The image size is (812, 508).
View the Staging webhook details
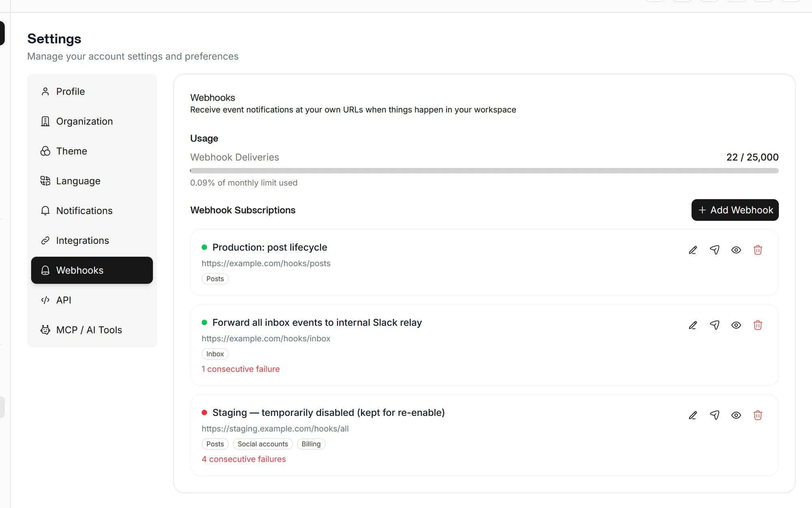pos(736,415)
